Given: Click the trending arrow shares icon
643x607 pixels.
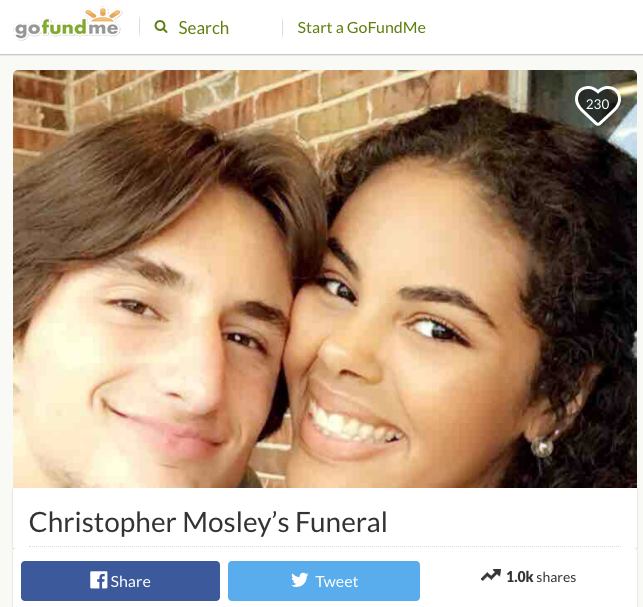Looking at the screenshot, I should pos(490,576).
